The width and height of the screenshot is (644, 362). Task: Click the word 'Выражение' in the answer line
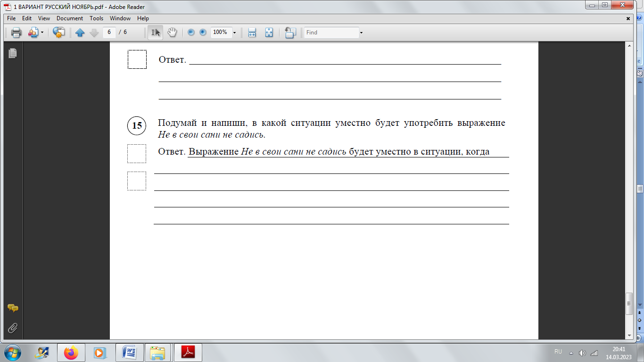coord(214,152)
